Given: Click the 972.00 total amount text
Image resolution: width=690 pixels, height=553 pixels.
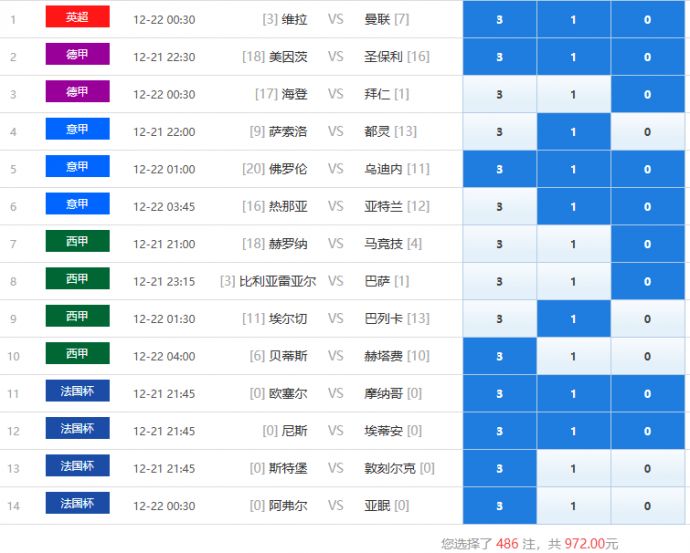Looking at the screenshot, I should tap(591, 544).
